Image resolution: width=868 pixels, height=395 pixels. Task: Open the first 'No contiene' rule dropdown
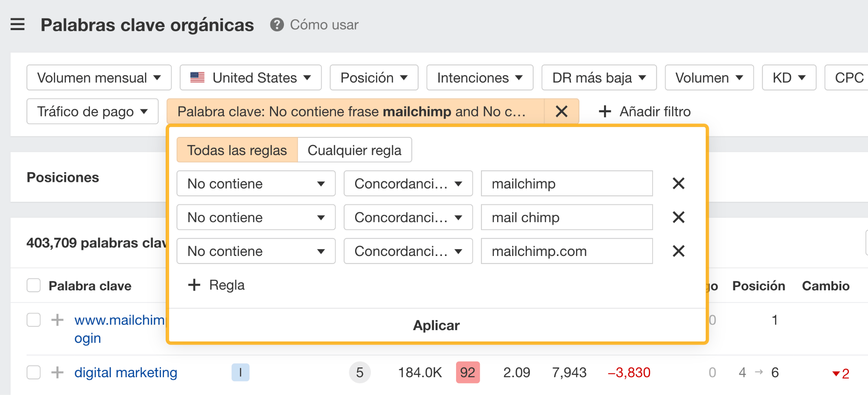(256, 183)
